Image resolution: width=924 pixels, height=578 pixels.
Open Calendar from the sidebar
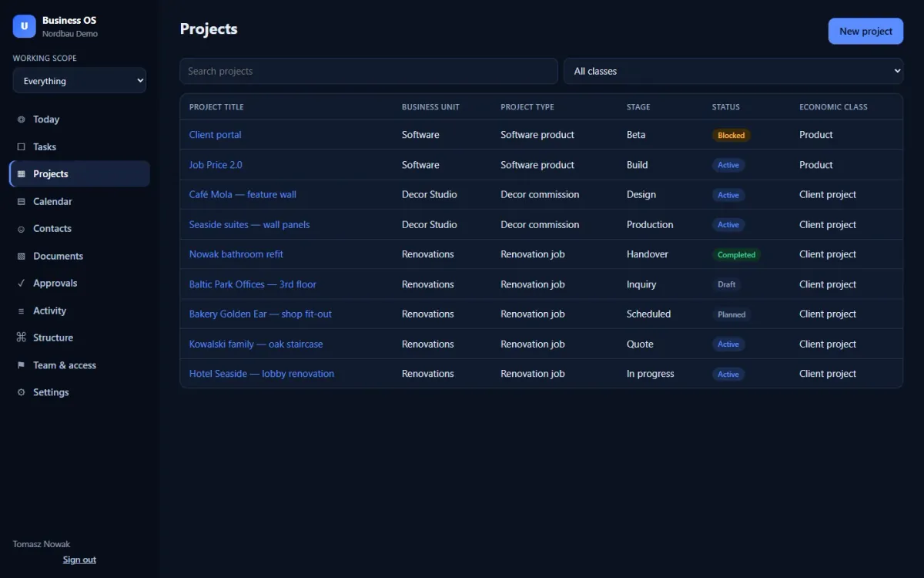pyautogui.click(x=79, y=201)
